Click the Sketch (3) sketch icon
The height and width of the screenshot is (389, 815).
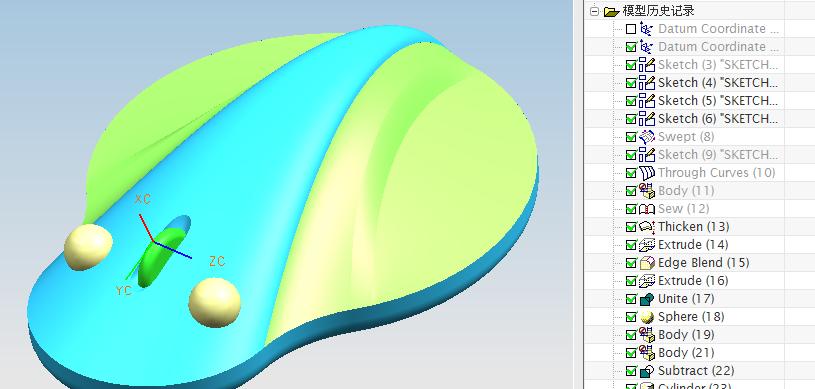click(647, 64)
